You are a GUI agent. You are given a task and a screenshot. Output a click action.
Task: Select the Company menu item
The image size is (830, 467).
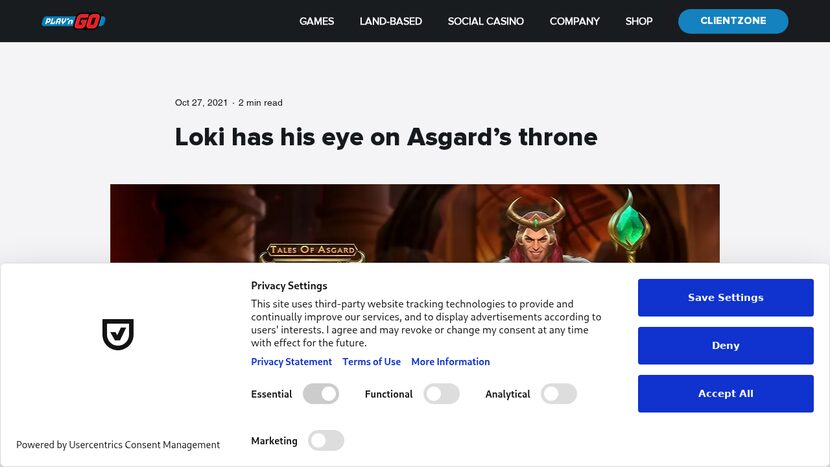[x=575, y=21]
